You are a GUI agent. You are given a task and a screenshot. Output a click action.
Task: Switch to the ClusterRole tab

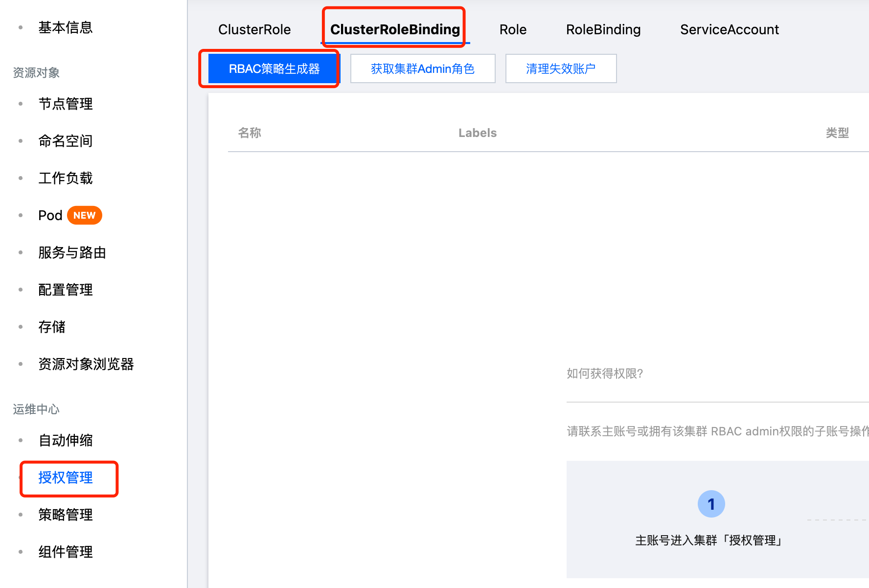click(254, 30)
